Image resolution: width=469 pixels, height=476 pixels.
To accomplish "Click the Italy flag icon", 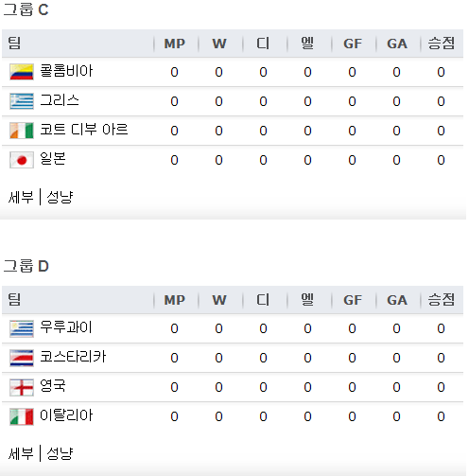I will pos(22,416).
